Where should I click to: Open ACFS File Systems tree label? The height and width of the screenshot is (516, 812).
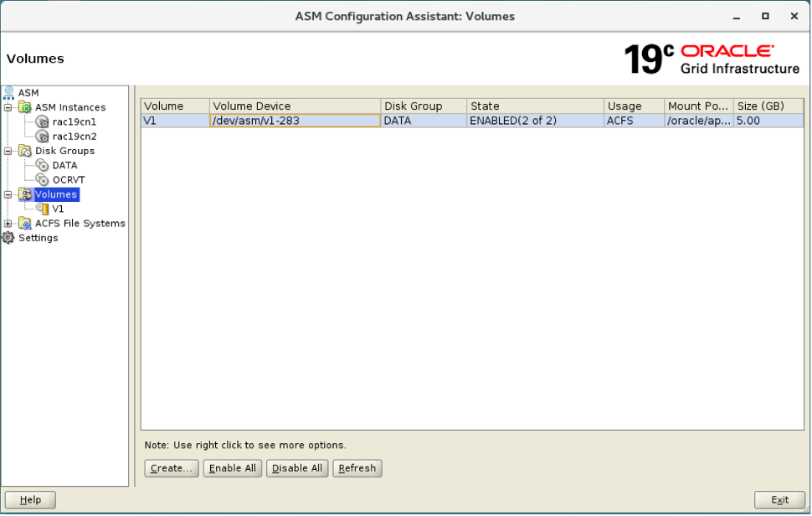[x=80, y=224]
